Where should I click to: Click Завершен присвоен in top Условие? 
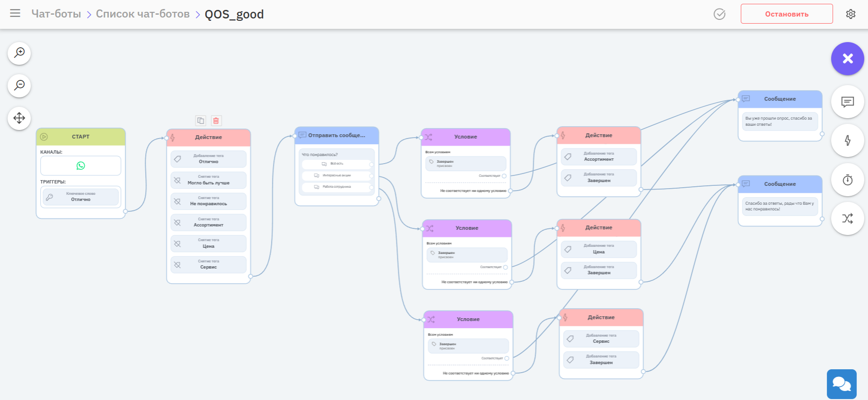pyautogui.click(x=466, y=164)
